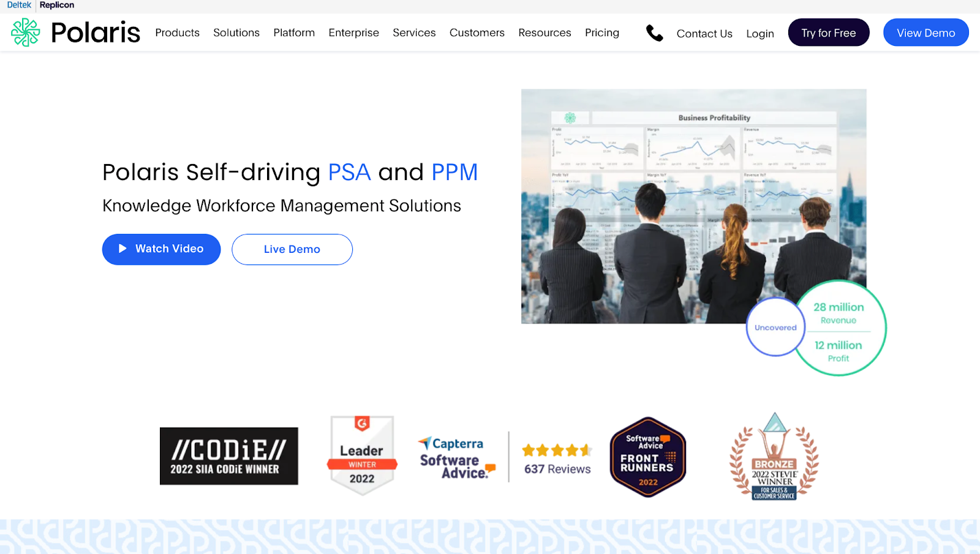Open the 637 Reviews link
980x554 pixels.
point(556,469)
